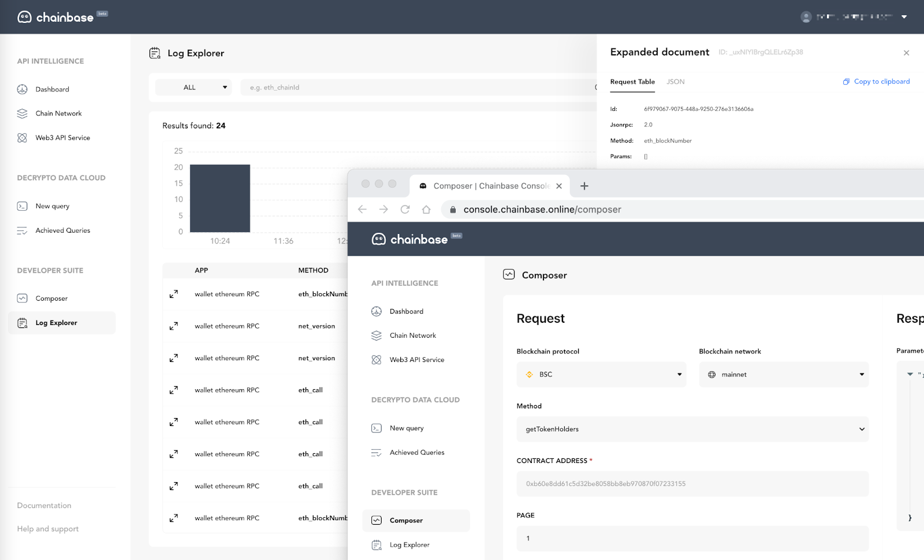The height and width of the screenshot is (560, 924).
Task: Click the dark bar in the results chart
Action: click(x=220, y=198)
